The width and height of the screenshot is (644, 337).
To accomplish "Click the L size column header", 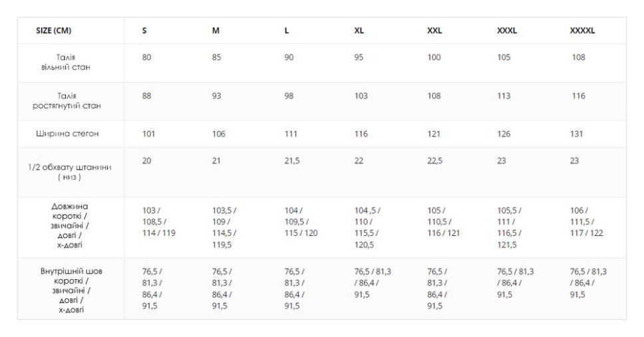I will (287, 31).
